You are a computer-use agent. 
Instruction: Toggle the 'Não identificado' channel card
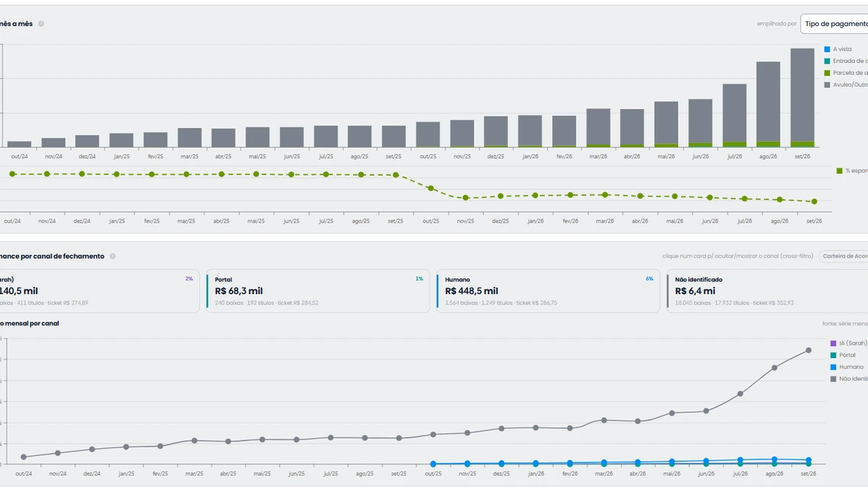[767, 291]
